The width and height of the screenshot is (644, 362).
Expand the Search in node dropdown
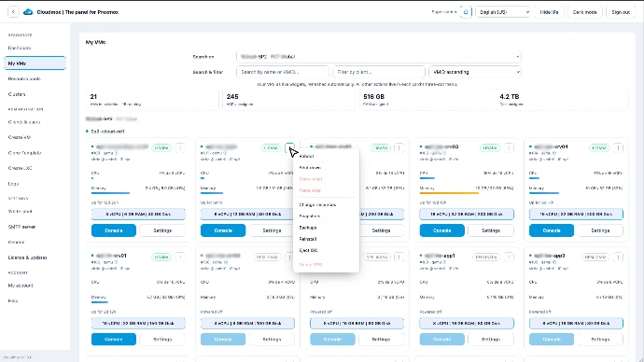coord(379,57)
